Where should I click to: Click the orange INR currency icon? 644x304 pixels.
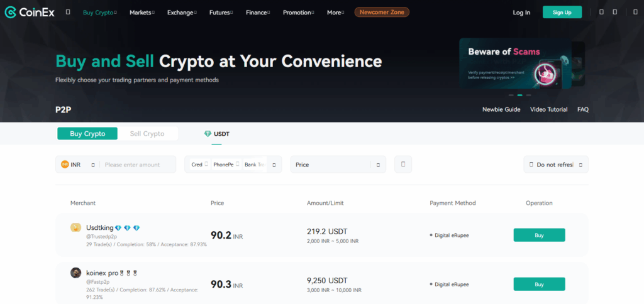click(65, 165)
